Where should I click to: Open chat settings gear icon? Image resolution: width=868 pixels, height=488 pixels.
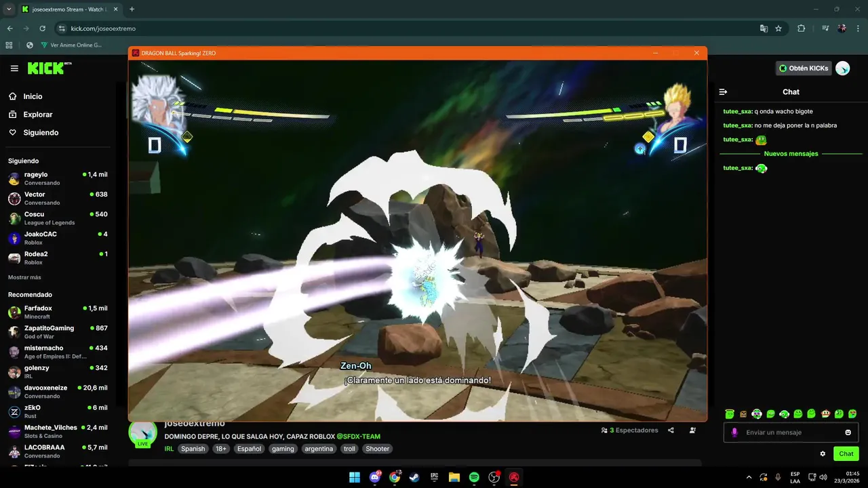coord(823,454)
